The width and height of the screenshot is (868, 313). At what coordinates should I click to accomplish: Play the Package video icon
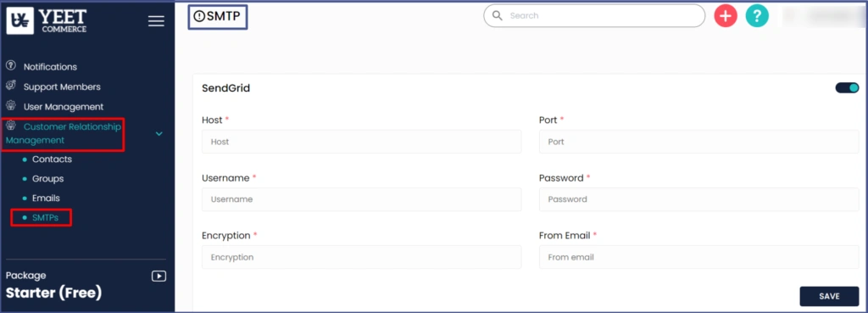point(159,276)
